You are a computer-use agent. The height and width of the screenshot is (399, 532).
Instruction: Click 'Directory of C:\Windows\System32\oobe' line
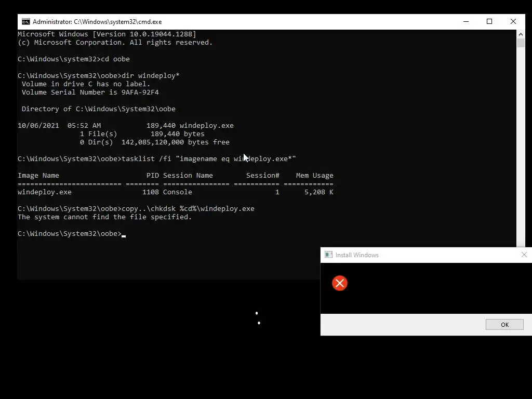[x=98, y=109]
